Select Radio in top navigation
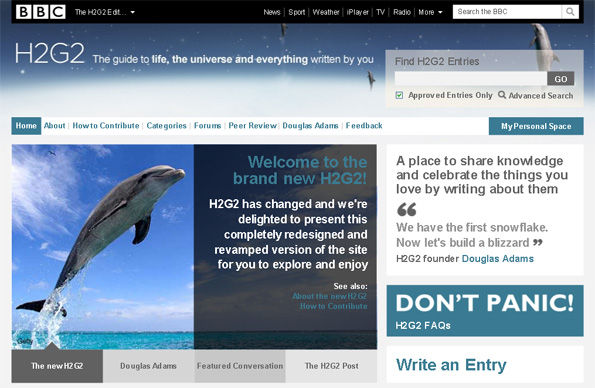 [402, 12]
